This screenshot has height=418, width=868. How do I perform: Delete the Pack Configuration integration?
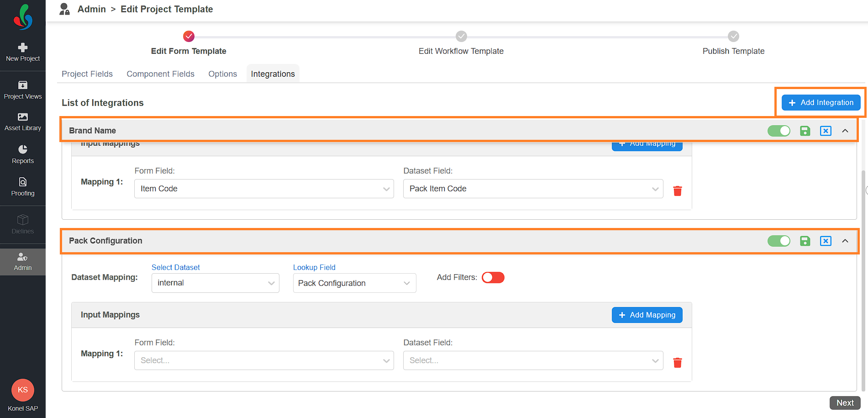(x=826, y=241)
